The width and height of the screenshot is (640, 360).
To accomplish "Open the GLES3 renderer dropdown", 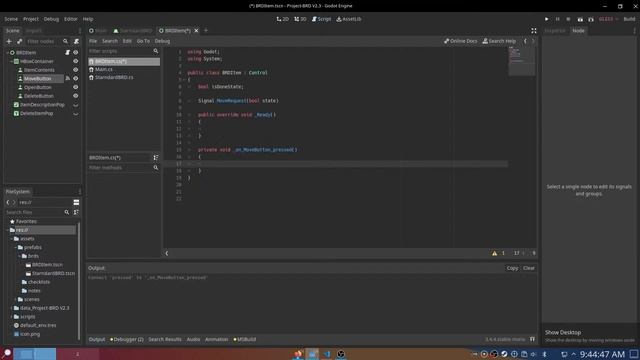I will 608,19.
